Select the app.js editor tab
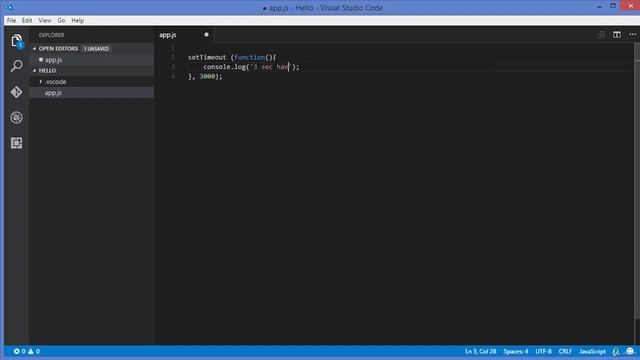The height and width of the screenshot is (360, 640). click(x=184, y=35)
